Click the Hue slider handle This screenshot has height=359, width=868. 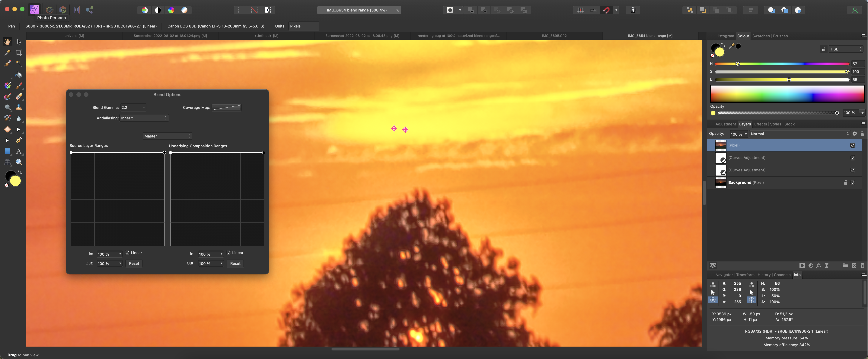(738, 64)
